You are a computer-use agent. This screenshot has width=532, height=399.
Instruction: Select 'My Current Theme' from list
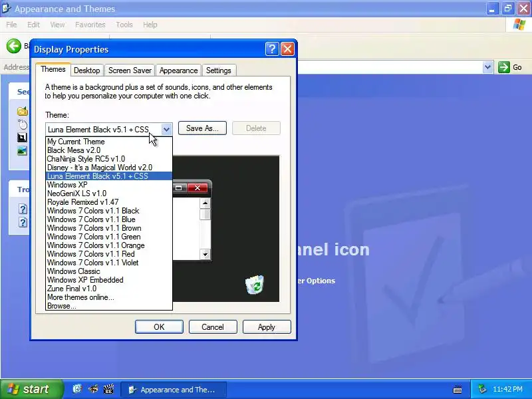click(x=109, y=142)
